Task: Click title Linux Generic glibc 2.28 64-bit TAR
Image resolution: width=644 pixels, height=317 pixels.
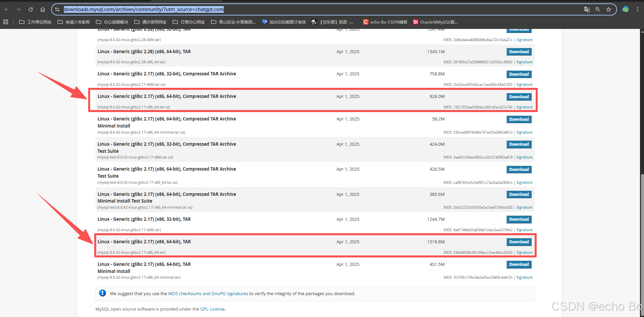Action: click(144, 51)
